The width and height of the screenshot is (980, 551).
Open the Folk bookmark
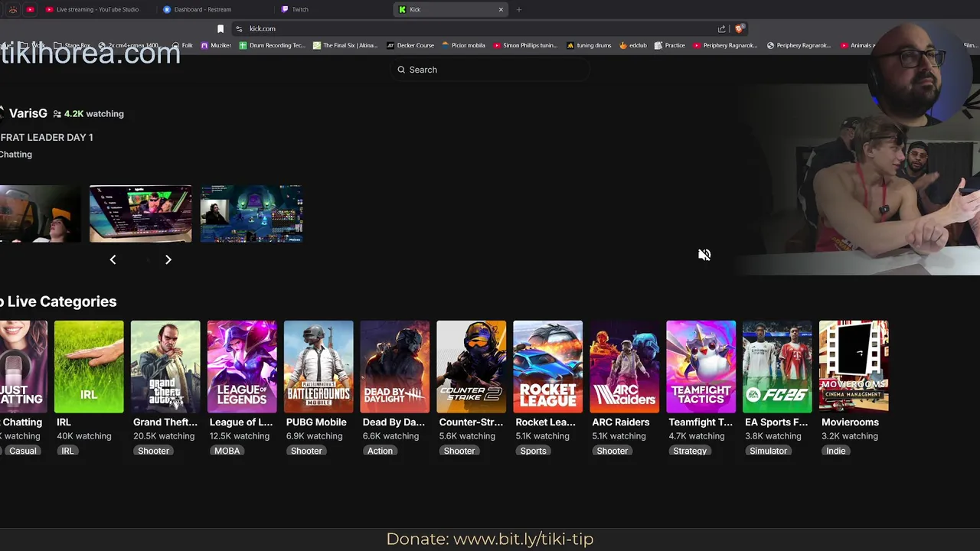(182, 45)
